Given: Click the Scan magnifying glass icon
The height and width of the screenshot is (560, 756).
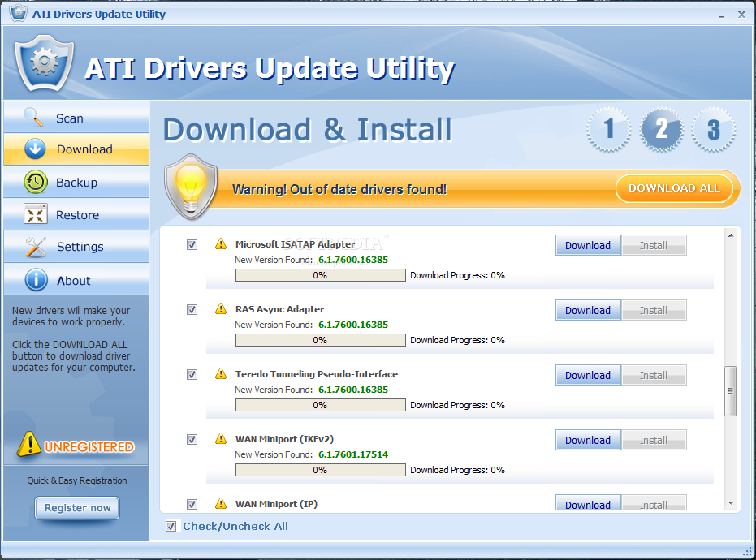Looking at the screenshot, I should coord(34,117).
